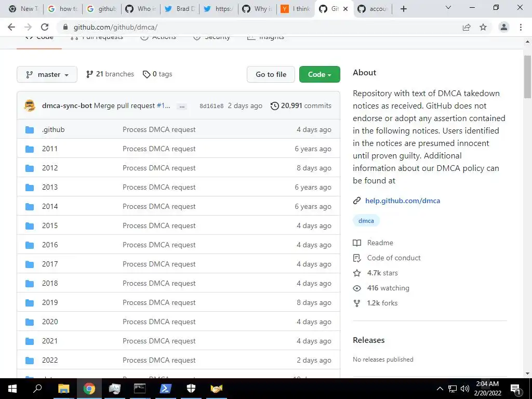Viewport: 532px width, 399px height.
Task: Open the 2014 folder name
Action: [x=50, y=206]
